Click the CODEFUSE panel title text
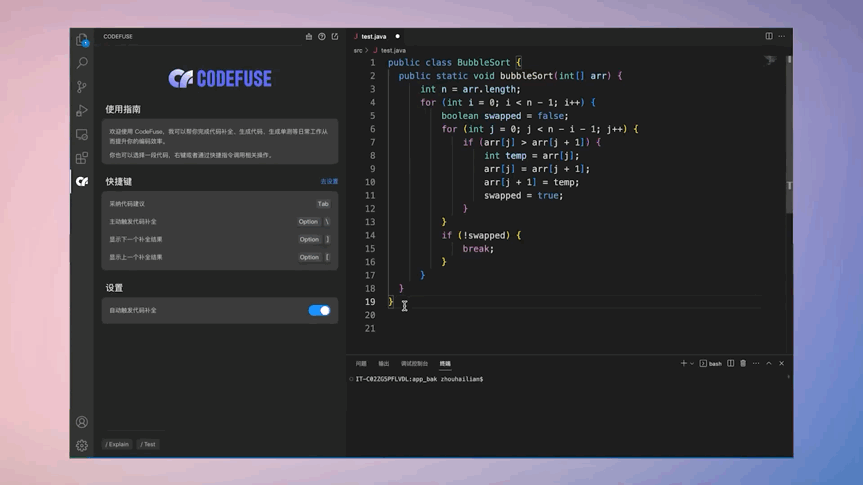The width and height of the screenshot is (863, 485). 118,36
